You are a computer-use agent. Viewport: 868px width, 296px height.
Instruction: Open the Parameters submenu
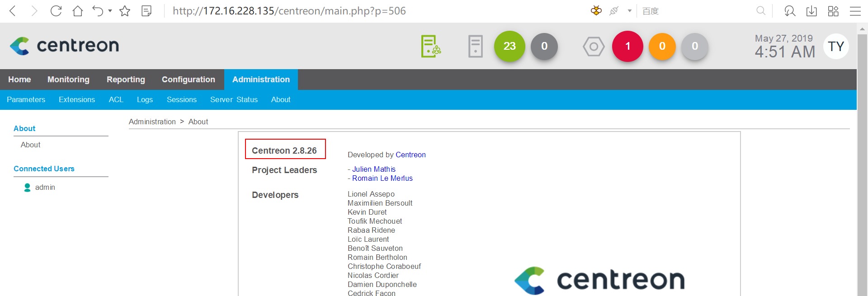coord(26,99)
